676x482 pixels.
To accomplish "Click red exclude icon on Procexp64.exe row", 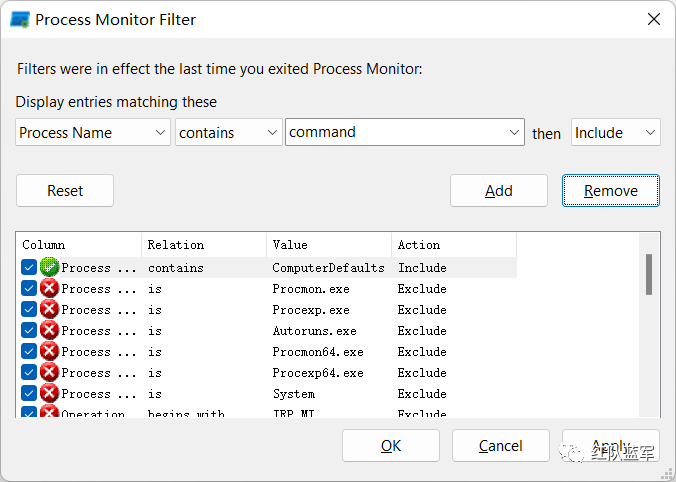I will pyautogui.click(x=49, y=373).
